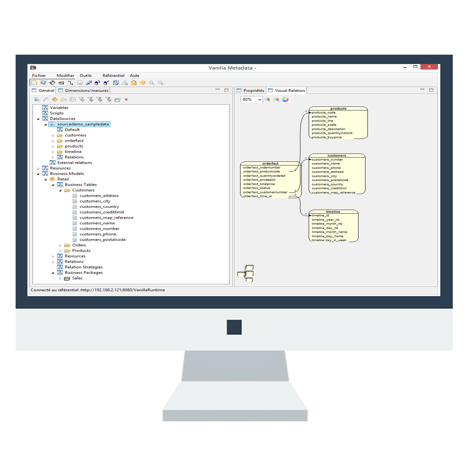Expand the customers datasource folder
Screen dimensions: 476x476
53,135
